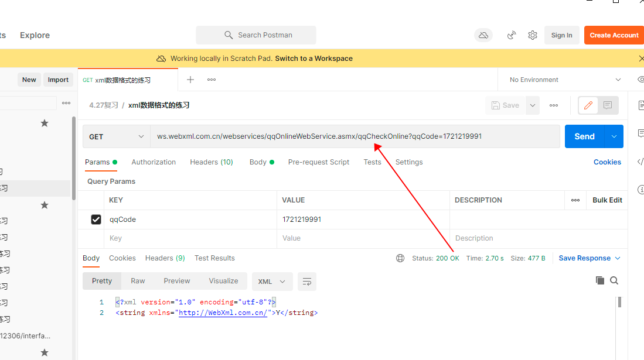
Task: Open the settings gear icon
Action: [x=533, y=35]
